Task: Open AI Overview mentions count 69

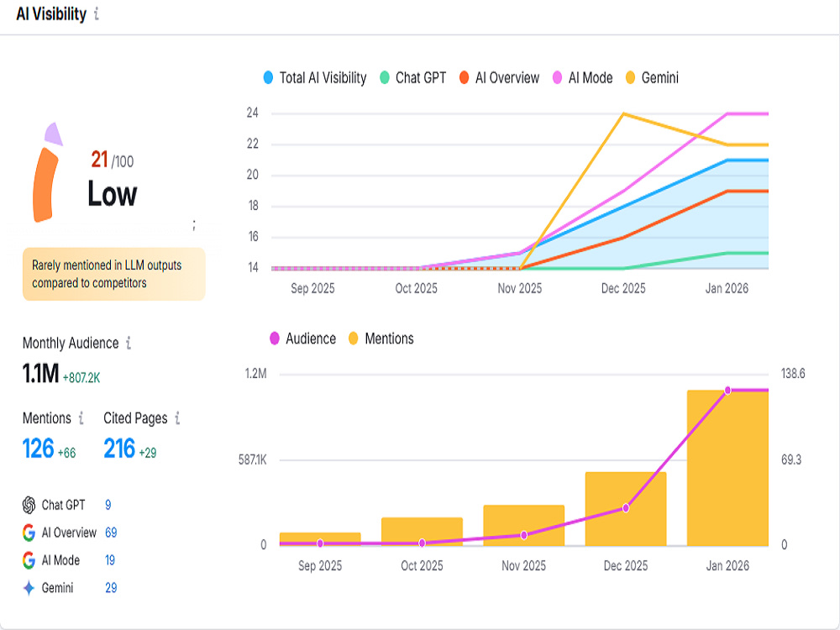Action: [x=111, y=533]
